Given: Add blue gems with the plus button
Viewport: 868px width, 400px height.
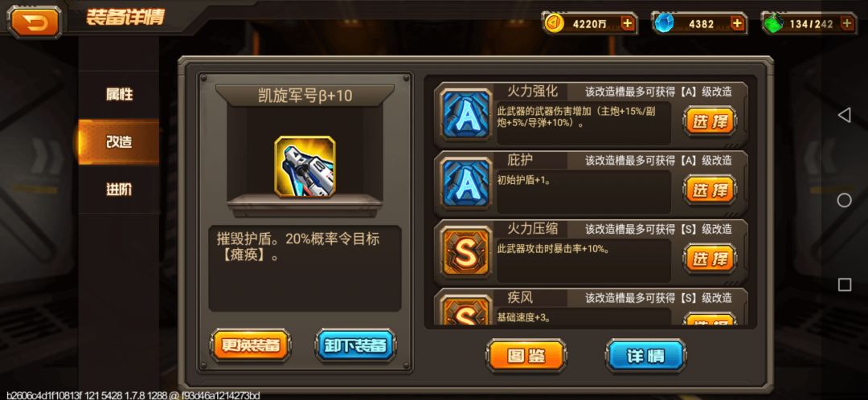Looking at the screenshot, I should tap(737, 23).
